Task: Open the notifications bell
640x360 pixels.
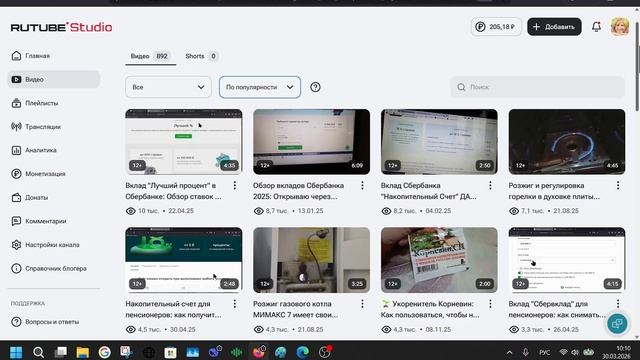Action: pyautogui.click(x=596, y=27)
